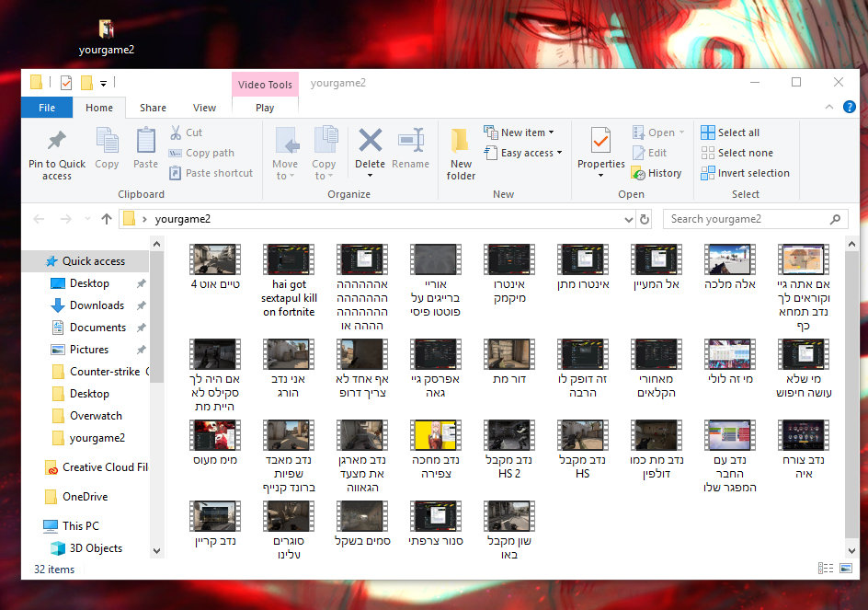
Task: Open the Copy to dropdown
Action: pyautogui.click(x=324, y=154)
